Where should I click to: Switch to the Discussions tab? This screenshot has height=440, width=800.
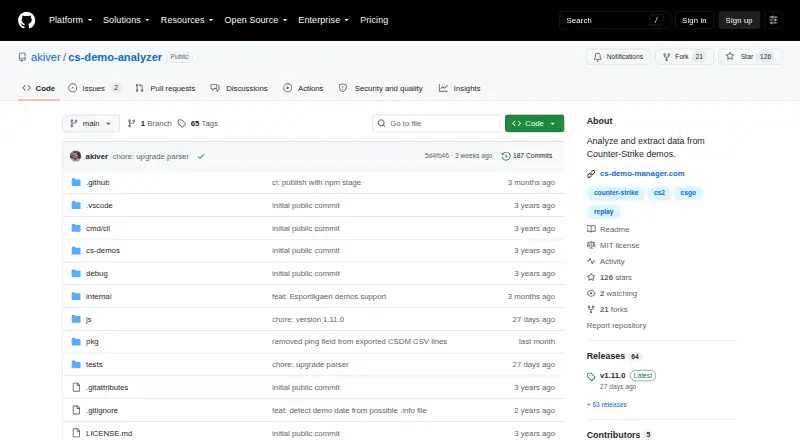tap(239, 88)
